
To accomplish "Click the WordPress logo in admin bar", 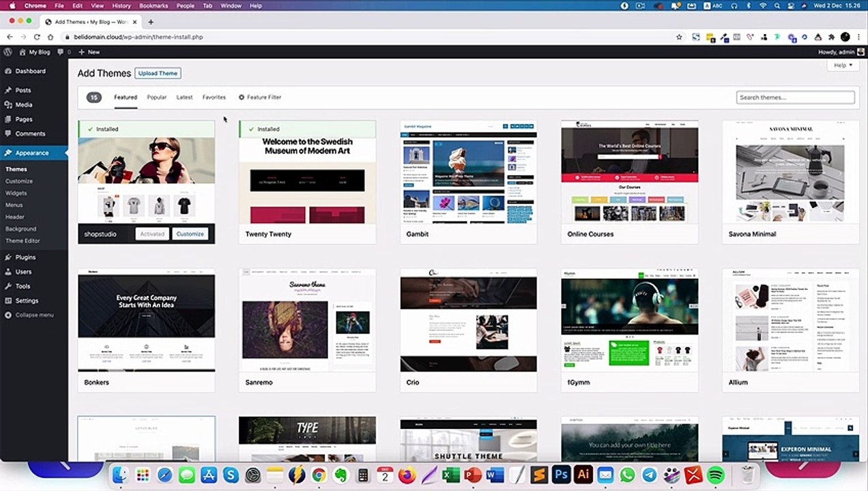I will point(8,52).
